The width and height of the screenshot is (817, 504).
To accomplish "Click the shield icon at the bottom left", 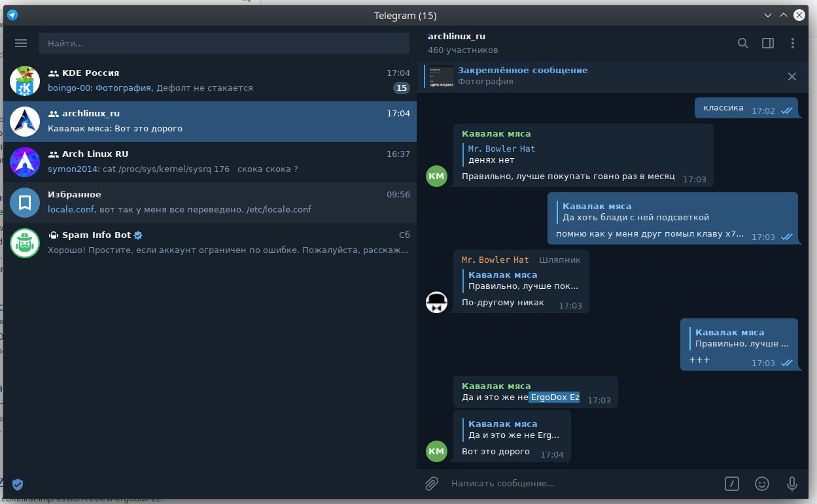I will [x=18, y=484].
